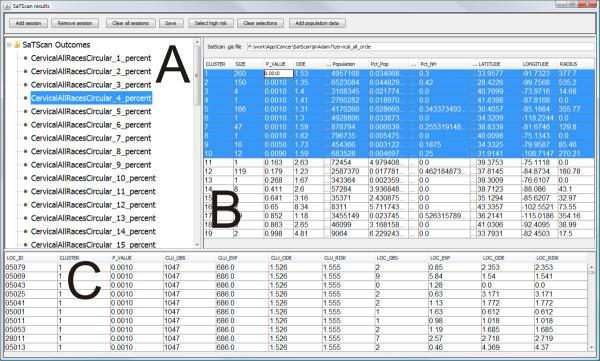
Task: Sort by the P_VALUE column header
Action: 279,64
